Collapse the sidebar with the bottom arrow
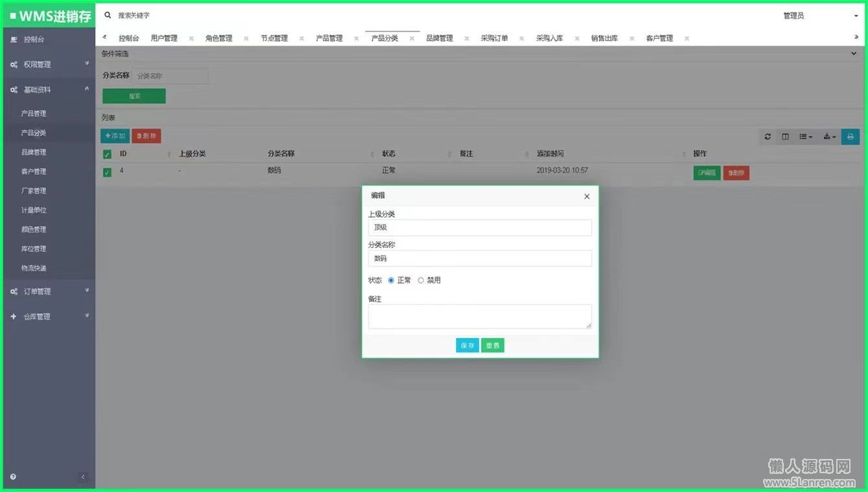 (83, 477)
